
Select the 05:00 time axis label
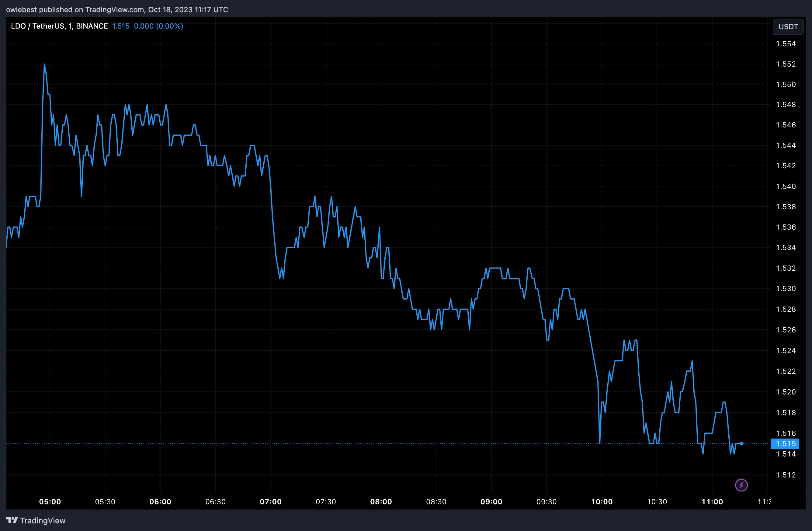pos(50,501)
